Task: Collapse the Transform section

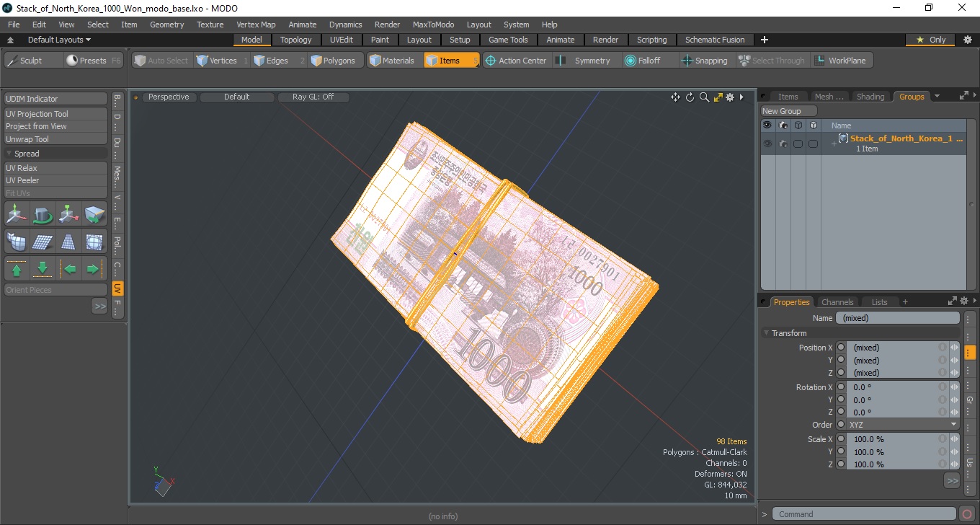Action: click(x=766, y=333)
